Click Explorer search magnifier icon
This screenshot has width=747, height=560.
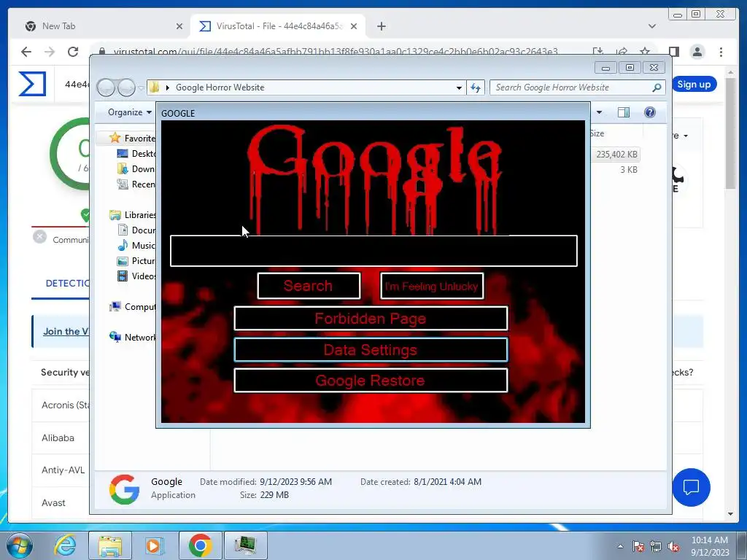click(657, 87)
